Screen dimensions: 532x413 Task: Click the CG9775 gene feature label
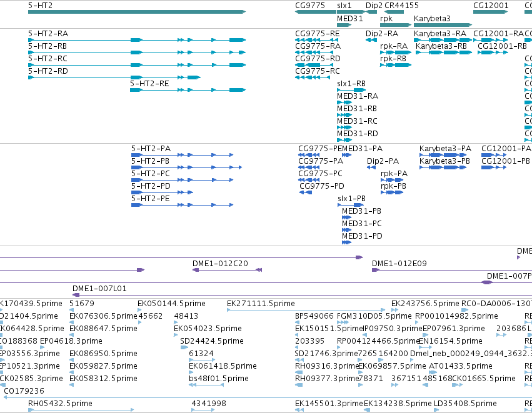[x=310, y=6]
